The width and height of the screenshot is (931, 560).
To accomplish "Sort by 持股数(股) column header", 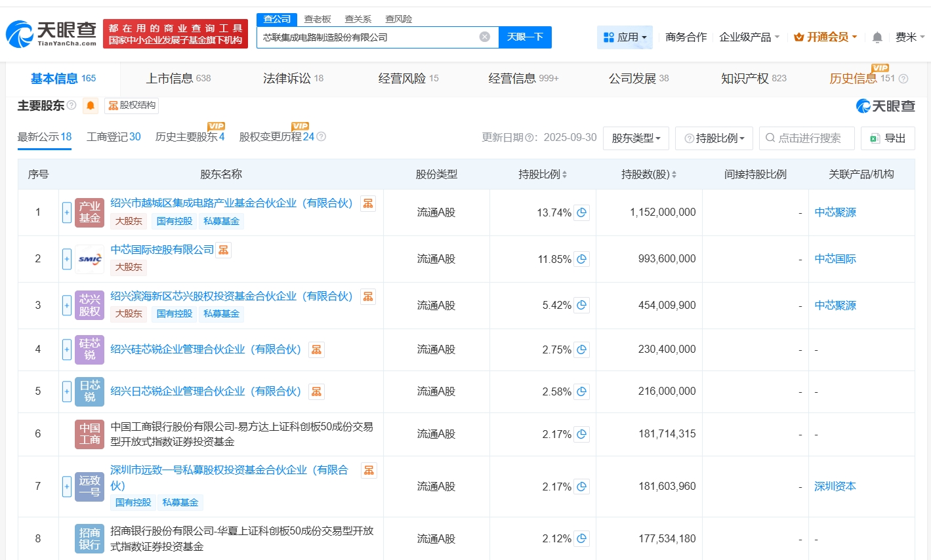I will tap(648, 174).
